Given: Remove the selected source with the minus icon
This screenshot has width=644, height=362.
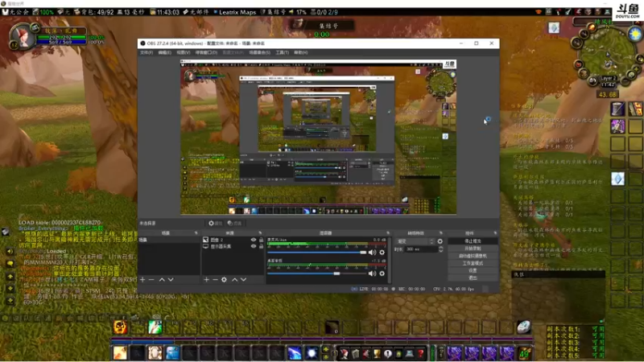Looking at the screenshot, I should point(215,279).
